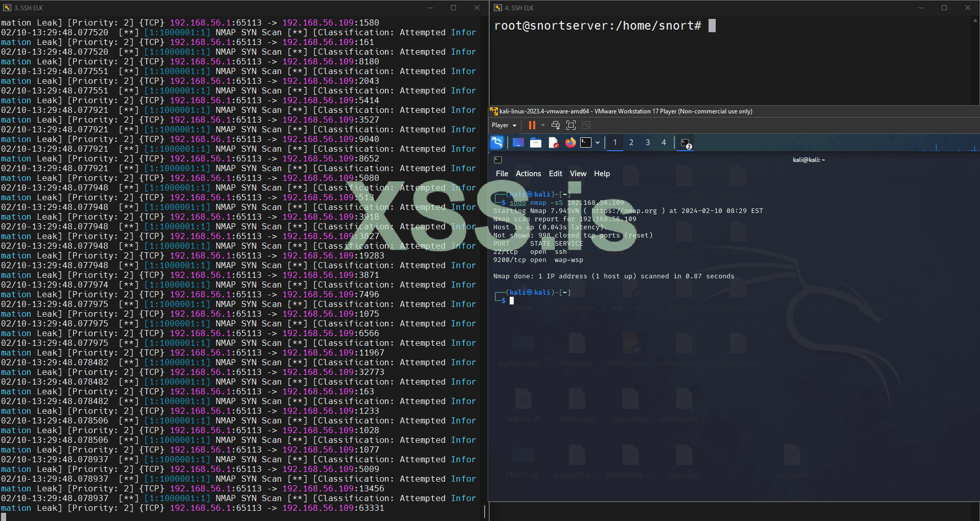Click the '9200/tcp open wap-wsp' result line
Screen dimensions: 980x521
538,260
